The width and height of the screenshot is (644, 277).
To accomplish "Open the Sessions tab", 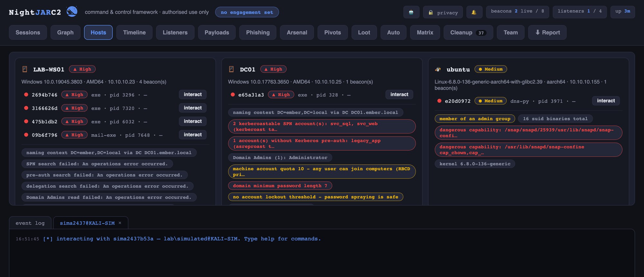I will tap(28, 32).
